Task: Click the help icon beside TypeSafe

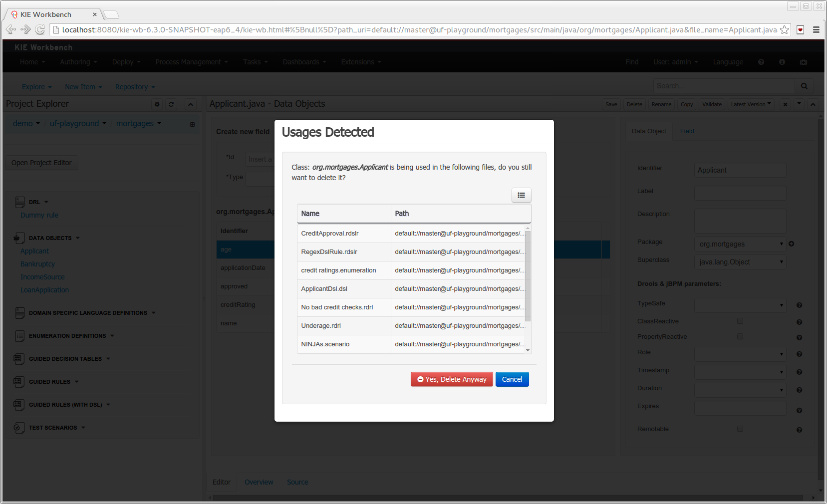Action: coord(799,305)
